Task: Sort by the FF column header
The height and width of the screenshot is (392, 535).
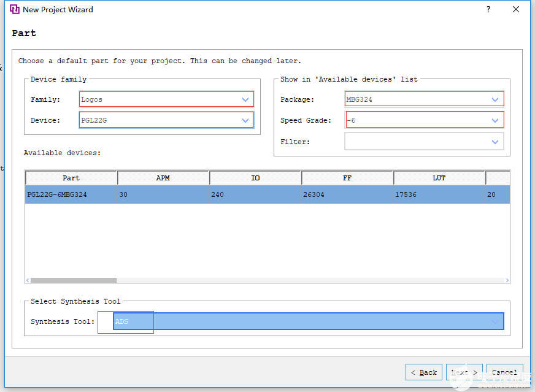Action: click(347, 178)
